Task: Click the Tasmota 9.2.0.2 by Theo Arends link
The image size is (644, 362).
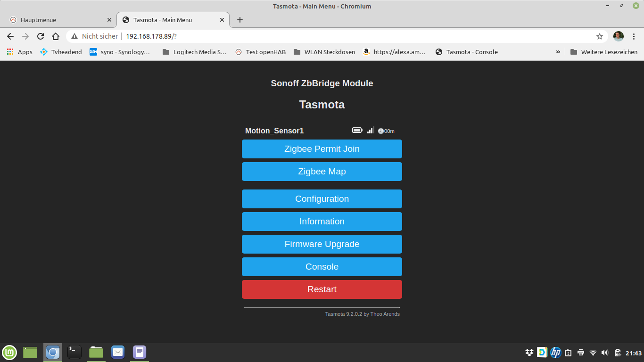Action: point(362,314)
